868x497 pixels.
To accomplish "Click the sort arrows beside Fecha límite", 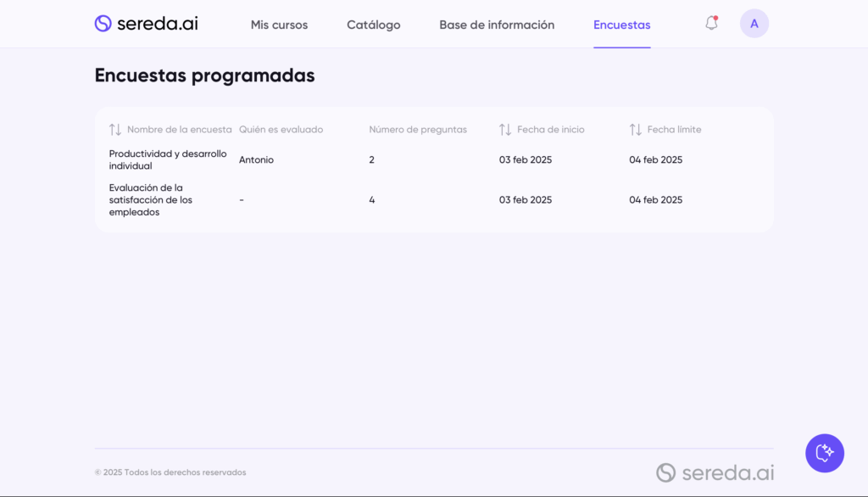I will tap(636, 130).
